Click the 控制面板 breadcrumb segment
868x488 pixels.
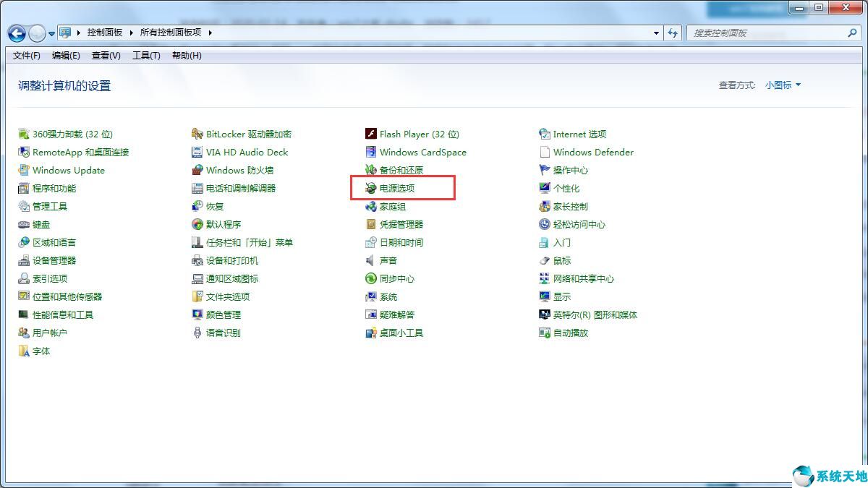[105, 33]
